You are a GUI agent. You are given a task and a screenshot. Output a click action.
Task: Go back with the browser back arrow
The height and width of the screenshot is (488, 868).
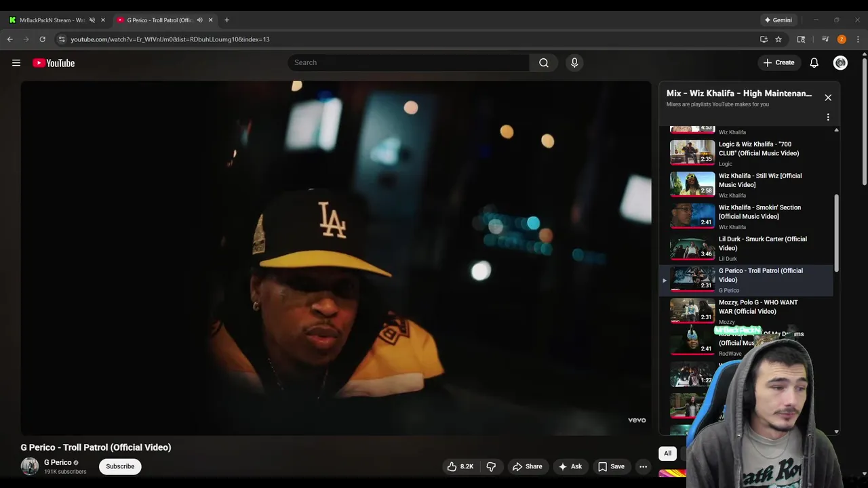coord(10,39)
